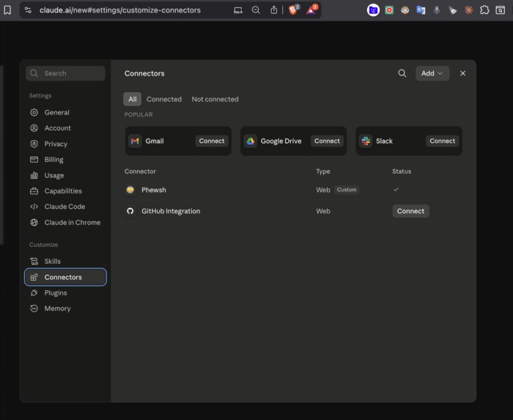Click the bookmark icon in browser toolbar

coord(7,10)
